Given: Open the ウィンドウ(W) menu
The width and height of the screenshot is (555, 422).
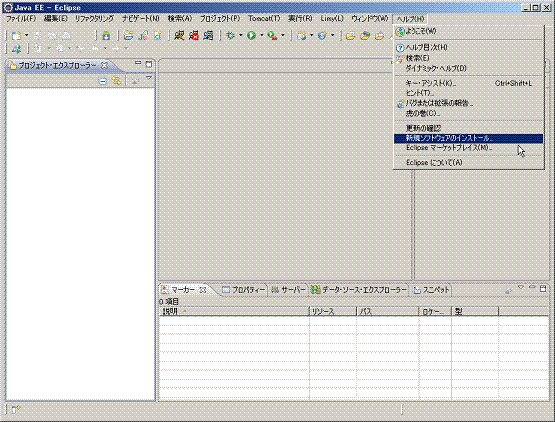Looking at the screenshot, I should [370, 18].
